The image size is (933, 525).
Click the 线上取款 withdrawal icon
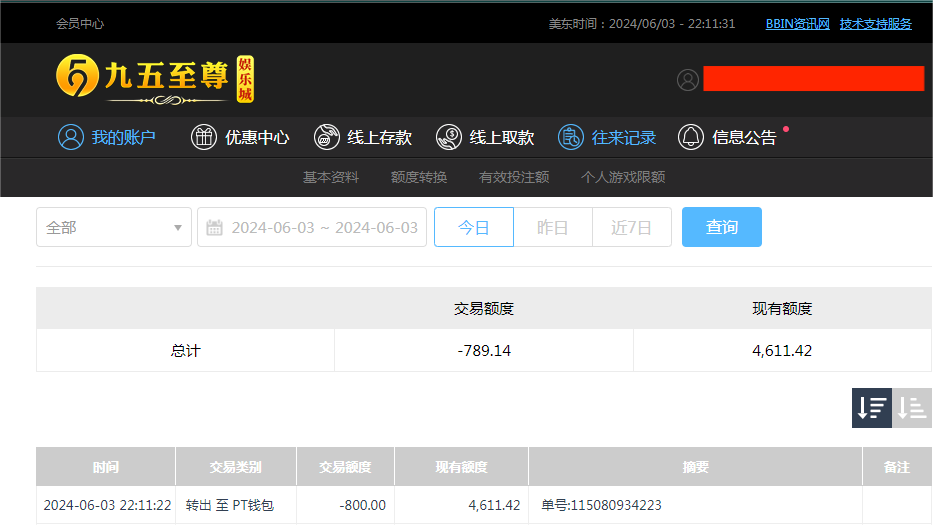(449, 138)
